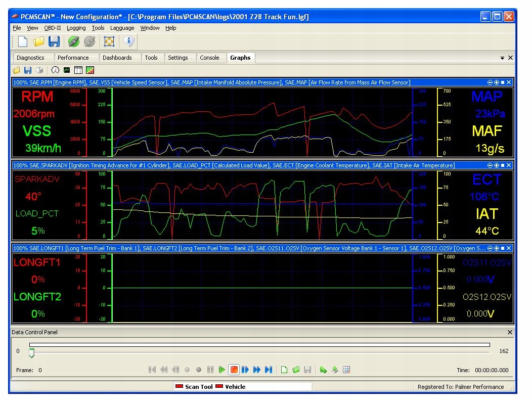
Task: Click the green line graph icon
Action: tap(67, 70)
